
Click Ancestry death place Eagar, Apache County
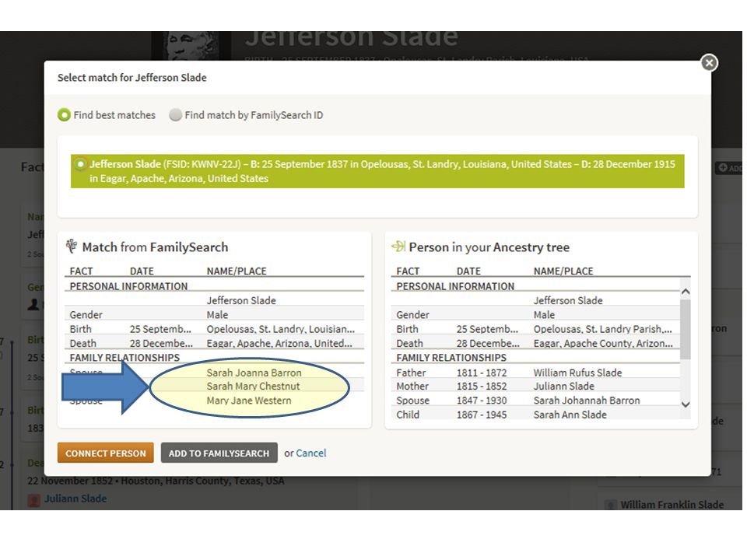603,343
